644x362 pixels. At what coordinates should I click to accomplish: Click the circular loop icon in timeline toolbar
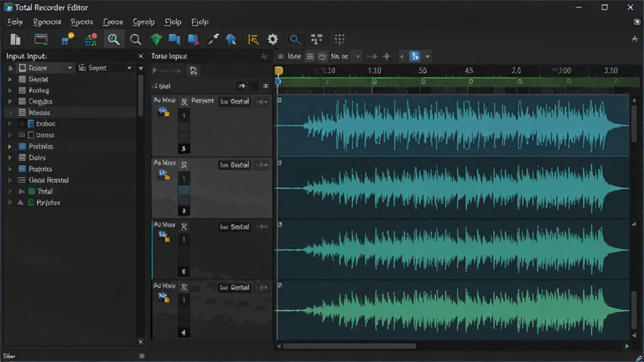coord(323,56)
